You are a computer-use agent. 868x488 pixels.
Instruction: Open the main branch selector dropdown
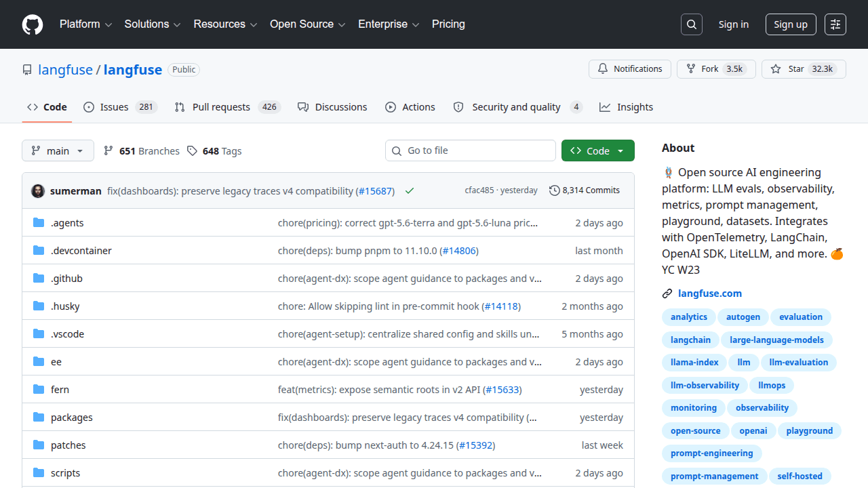click(x=58, y=150)
